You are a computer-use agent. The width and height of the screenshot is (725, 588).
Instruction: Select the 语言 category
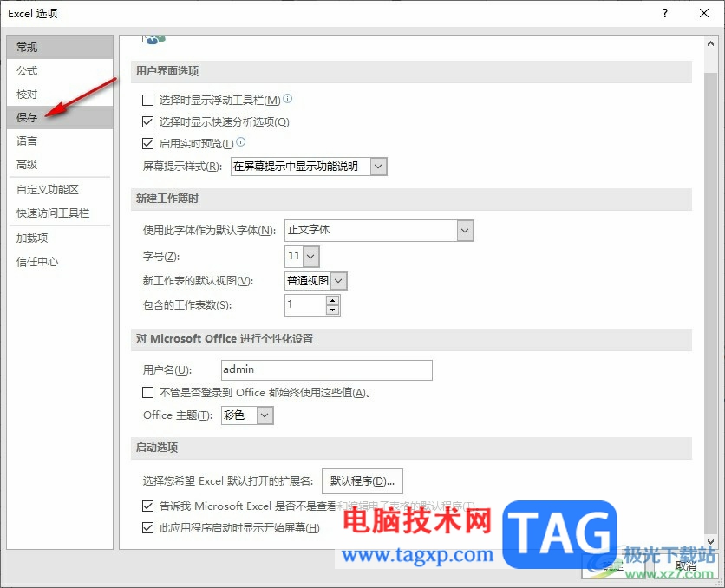point(60,141)
